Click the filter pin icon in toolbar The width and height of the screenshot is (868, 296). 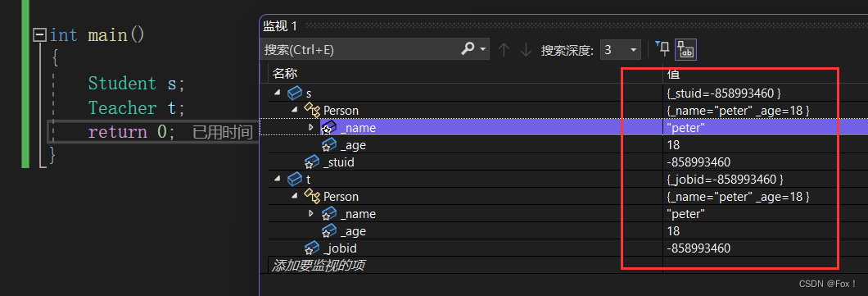tap(662, 48)
